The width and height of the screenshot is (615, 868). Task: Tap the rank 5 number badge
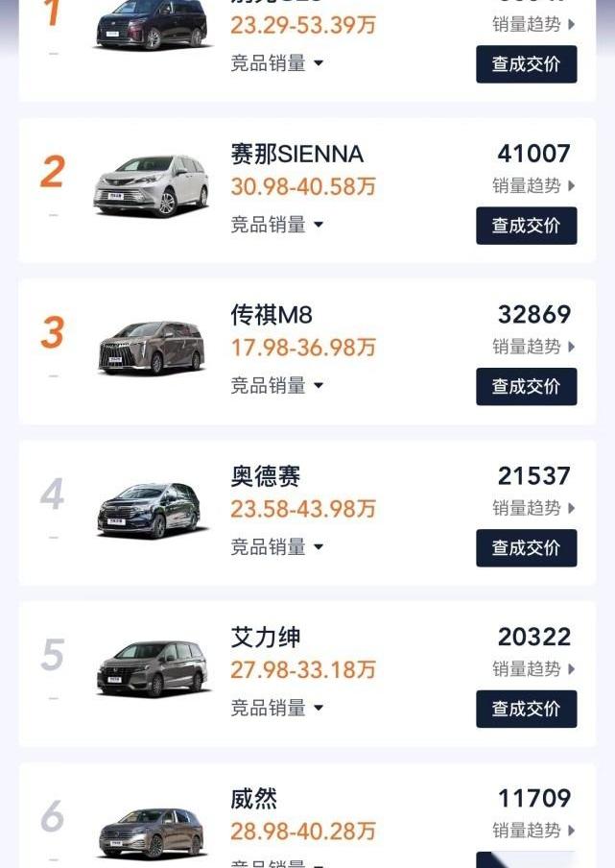(53, 655)
